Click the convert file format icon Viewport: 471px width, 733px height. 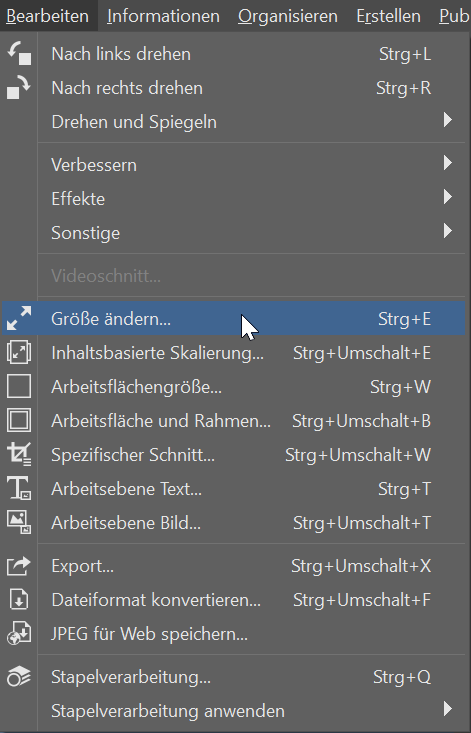[x=19, y=599]
